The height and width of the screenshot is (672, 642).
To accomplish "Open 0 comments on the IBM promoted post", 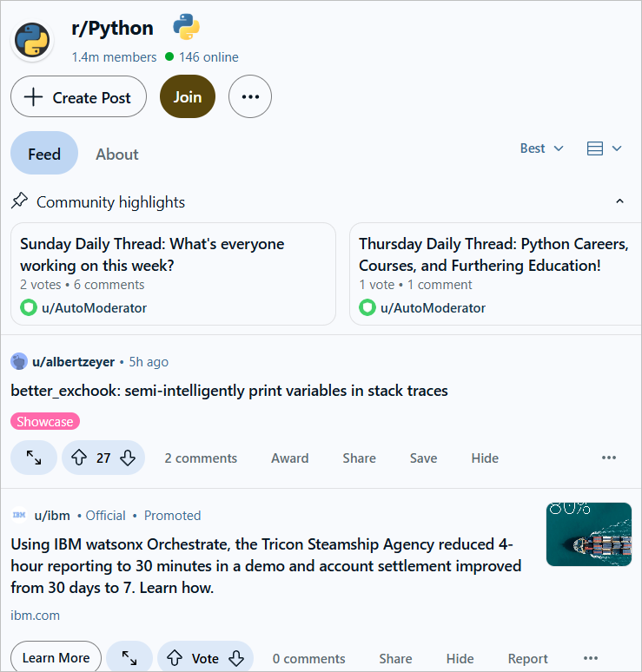I will [x=308, y=658].
